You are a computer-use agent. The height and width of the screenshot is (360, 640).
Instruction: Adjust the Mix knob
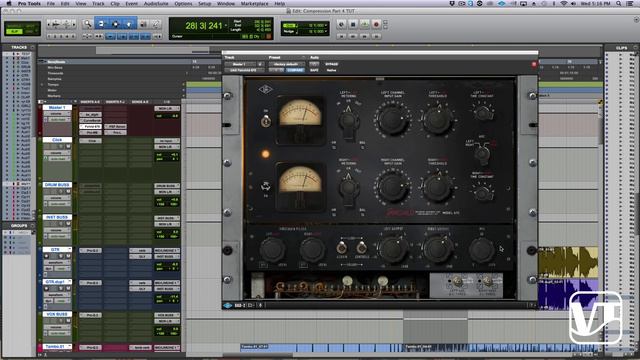click(x=482, y=250)
